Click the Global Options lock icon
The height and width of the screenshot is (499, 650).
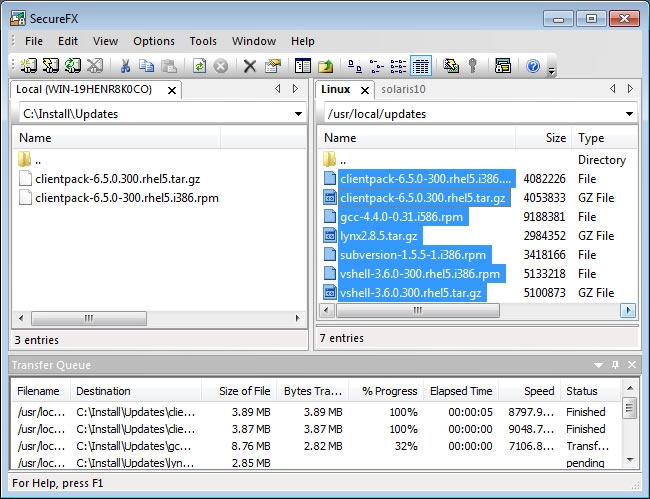502,65
